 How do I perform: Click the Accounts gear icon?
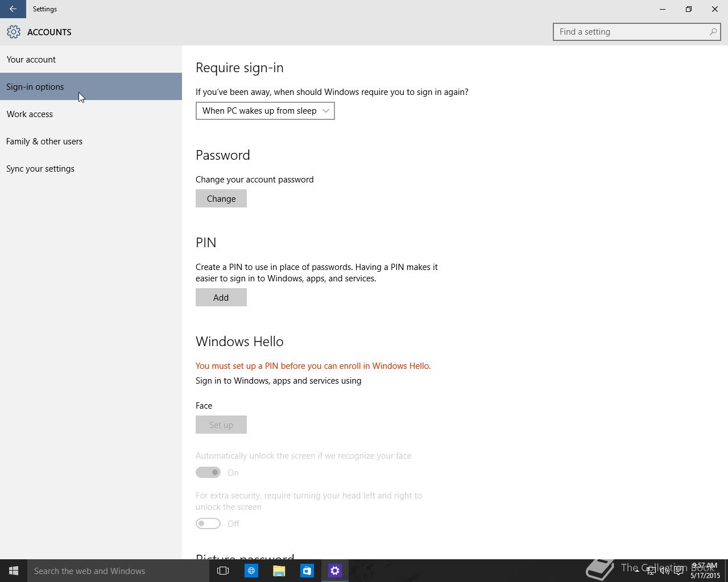(14, 32)
